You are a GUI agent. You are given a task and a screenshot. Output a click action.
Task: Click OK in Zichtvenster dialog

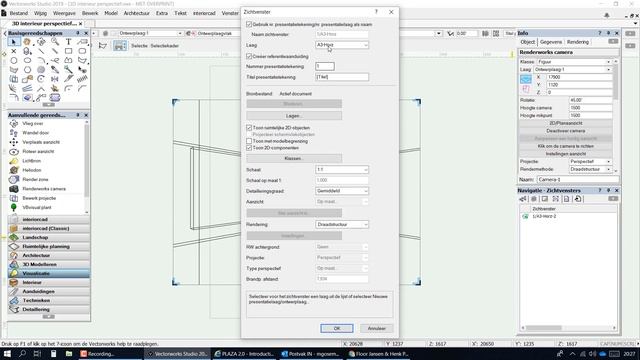pyautogui.click(x=337, y=328)
